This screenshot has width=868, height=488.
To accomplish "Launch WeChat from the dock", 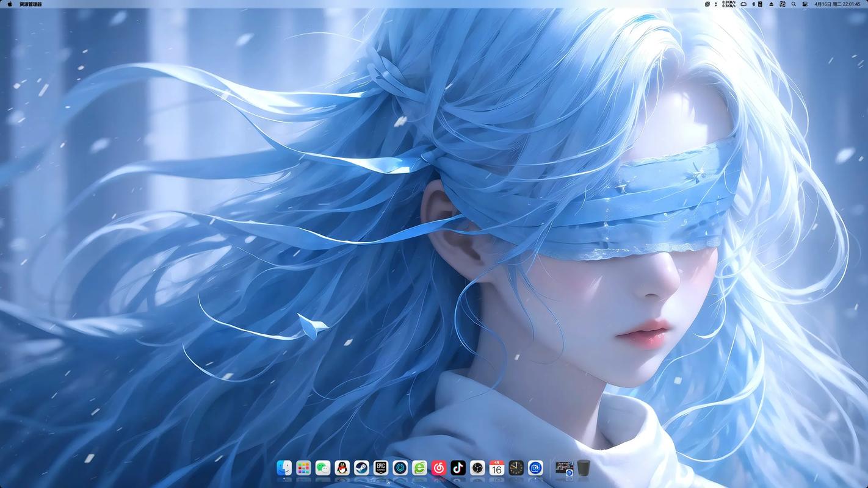I will [x=323, y=468].
